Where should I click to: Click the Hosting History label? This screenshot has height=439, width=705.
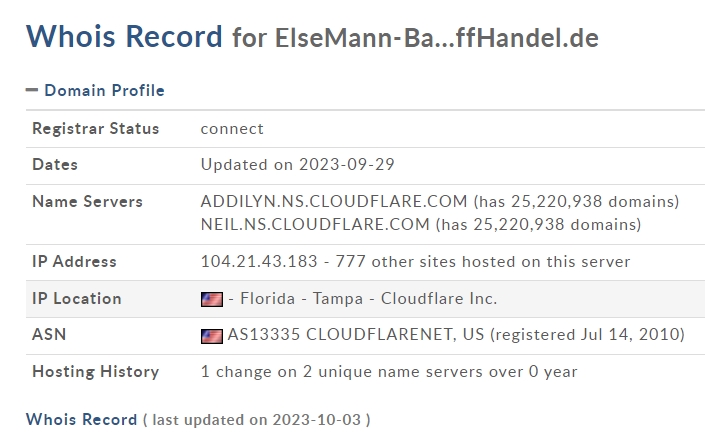(x=96, y=372)
